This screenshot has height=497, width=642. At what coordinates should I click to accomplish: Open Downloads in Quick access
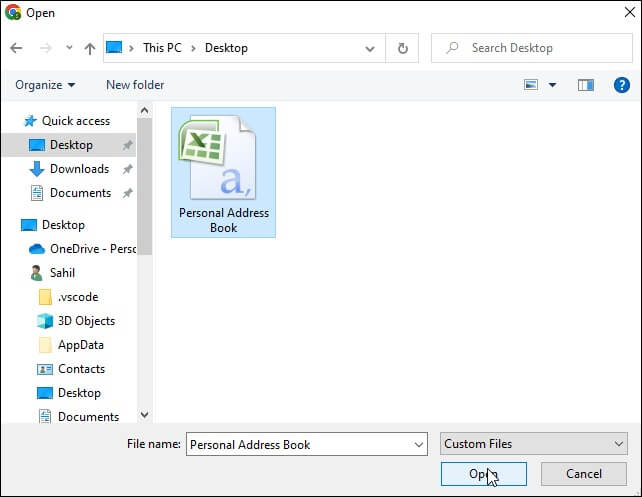point(79,169)
